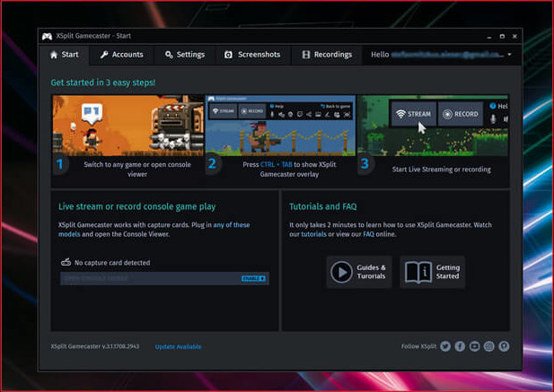Click the step 1 game thumbnail
This screenshot has height=392, width=554.
[x=128, y=125]
